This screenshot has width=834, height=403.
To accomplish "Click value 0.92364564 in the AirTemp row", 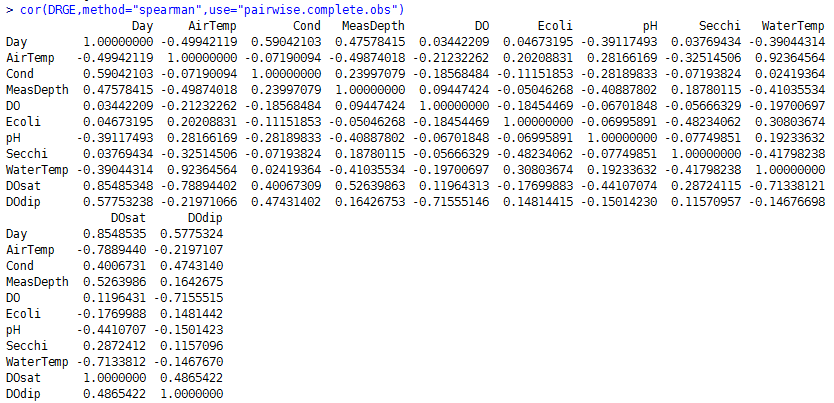I will [x=790, y=57].
